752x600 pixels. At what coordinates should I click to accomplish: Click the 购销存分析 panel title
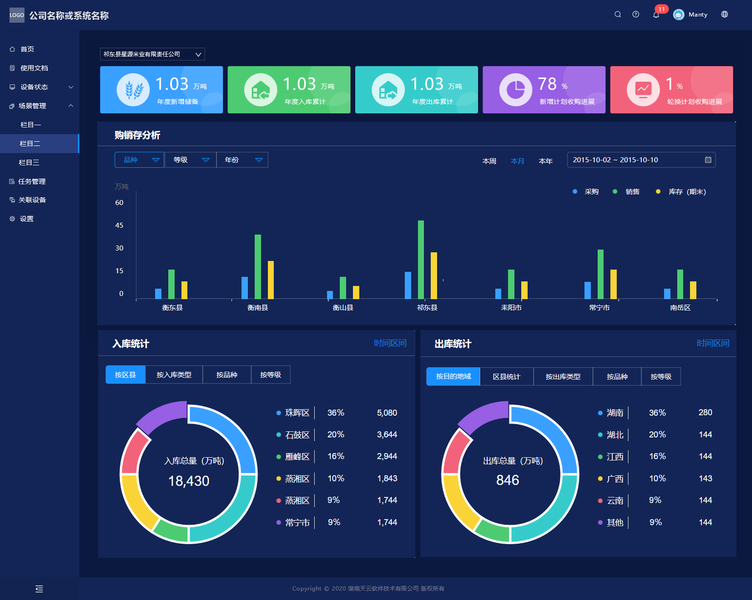(137, 135)
